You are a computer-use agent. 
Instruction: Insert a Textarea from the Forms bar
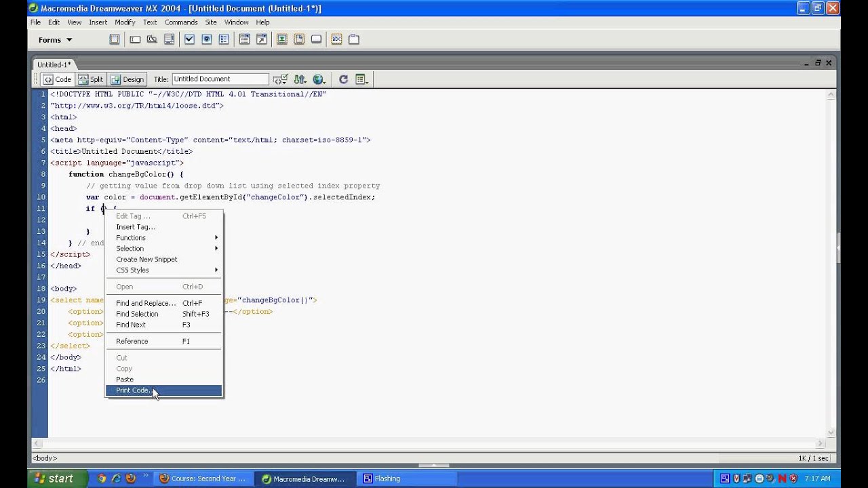169,39
